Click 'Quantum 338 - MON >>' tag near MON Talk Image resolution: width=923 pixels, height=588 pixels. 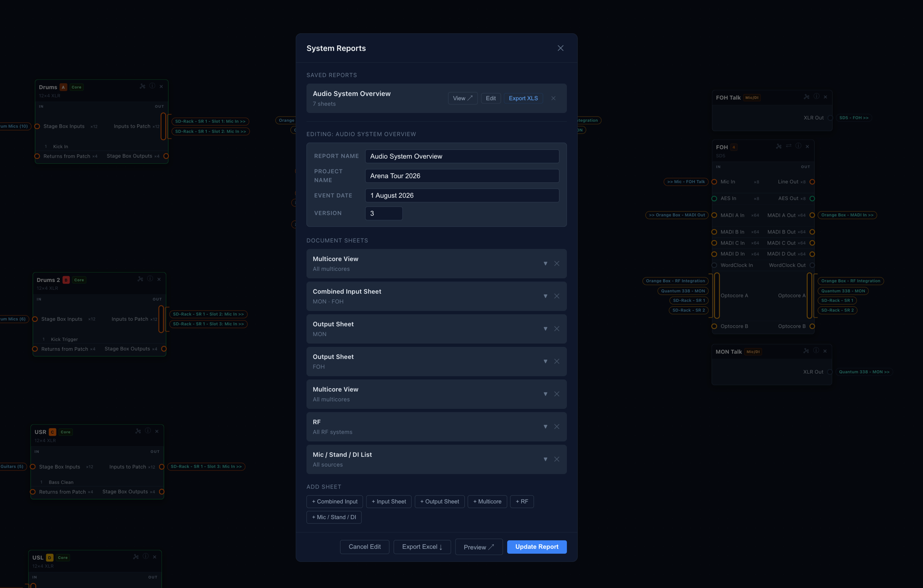click(x=864, y=372)
